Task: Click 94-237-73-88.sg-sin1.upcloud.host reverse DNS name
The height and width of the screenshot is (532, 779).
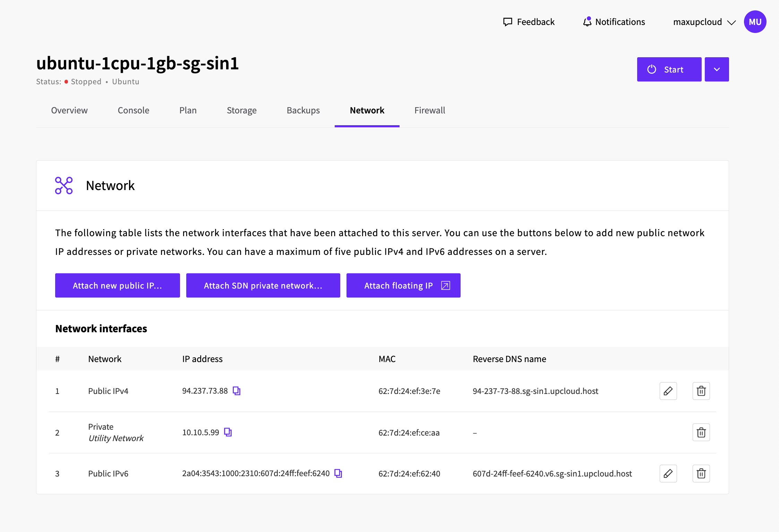Action: pos(536,391)
